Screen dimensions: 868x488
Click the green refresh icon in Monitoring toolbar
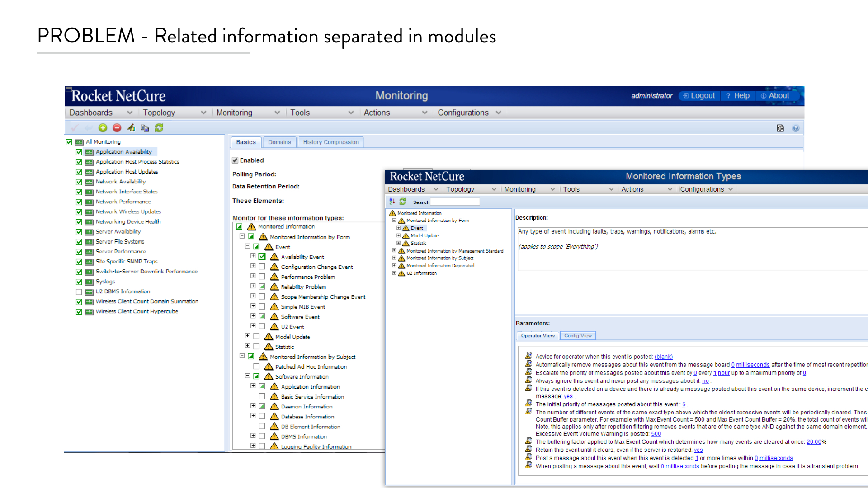pos(159,128)
